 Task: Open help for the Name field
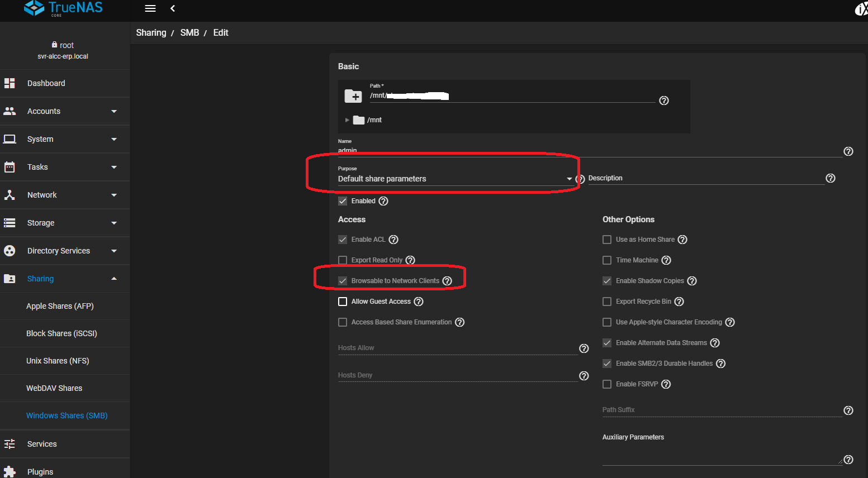click(848, 151)
